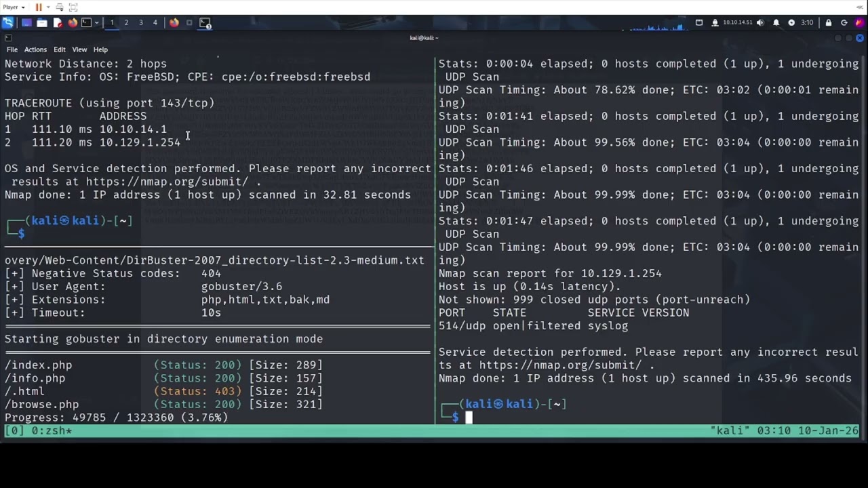
Task: Select the running Firefox taskbar window
Action: pos(174,22)
